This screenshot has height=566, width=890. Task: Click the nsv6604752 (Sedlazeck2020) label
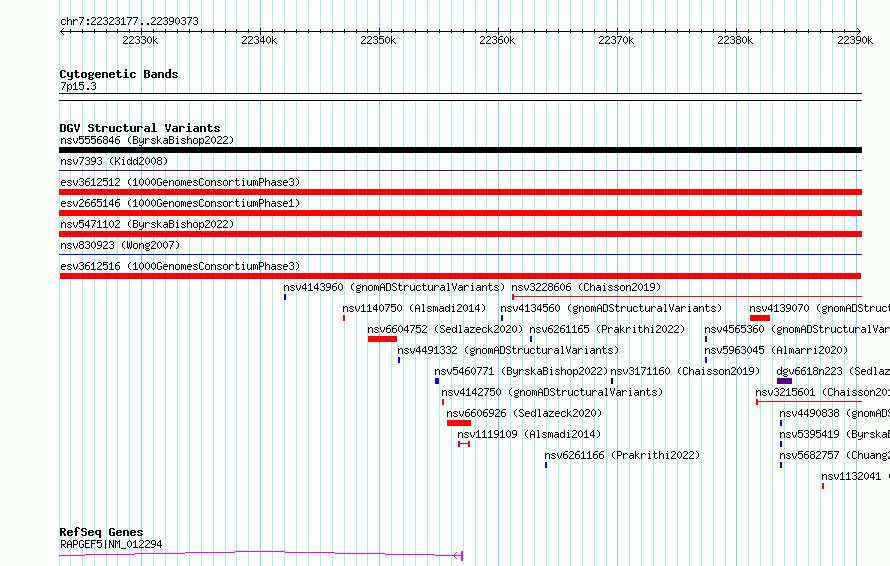point(445,329)
